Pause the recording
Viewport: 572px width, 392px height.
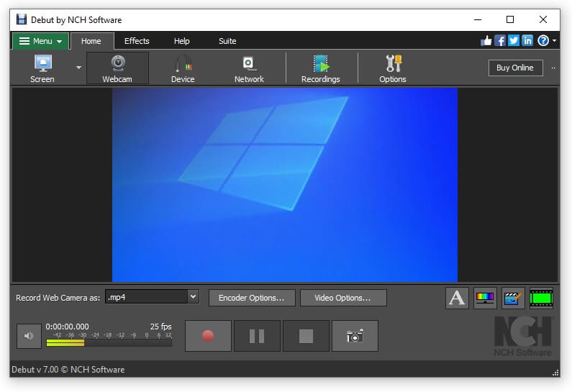pos(257,336)
